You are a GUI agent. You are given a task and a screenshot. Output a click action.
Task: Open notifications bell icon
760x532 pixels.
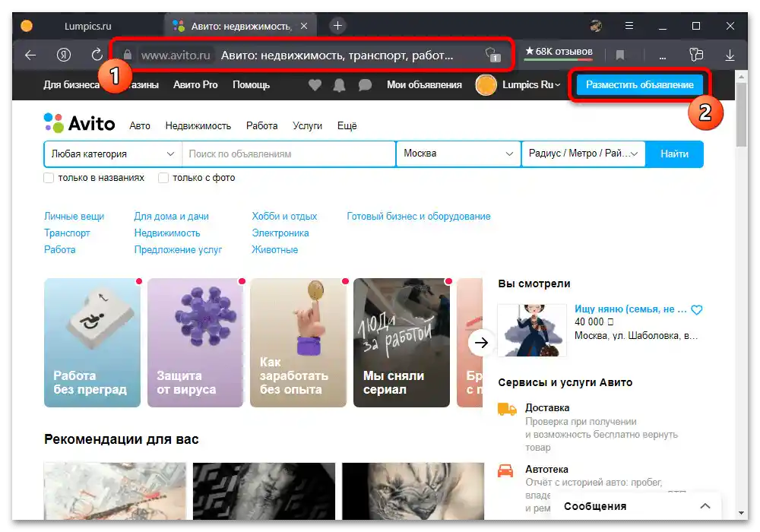[339, 85]
